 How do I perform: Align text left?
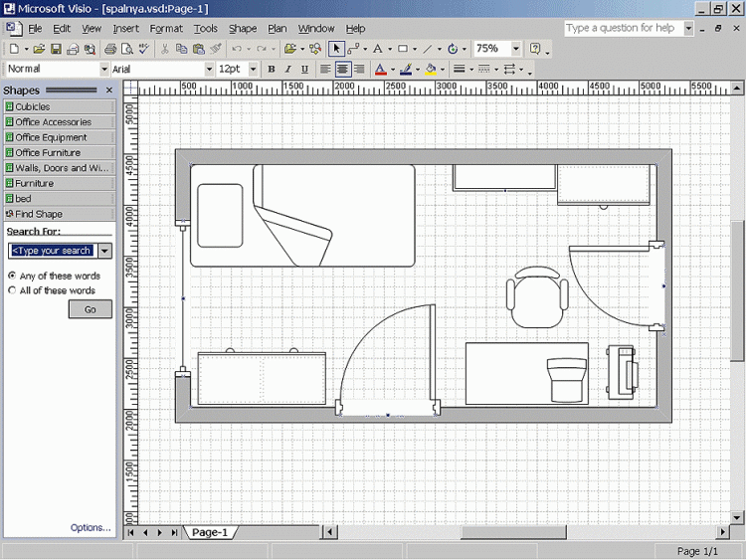[325, 70]
